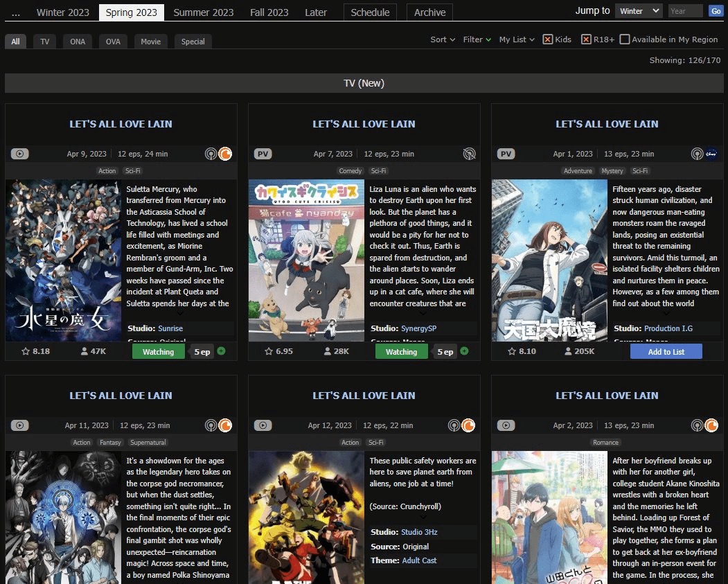This screenshot has height=584, width=728.
Task: Click Disney+ streaming icon on Apr 1 card
Action: (x=711, y=154)
